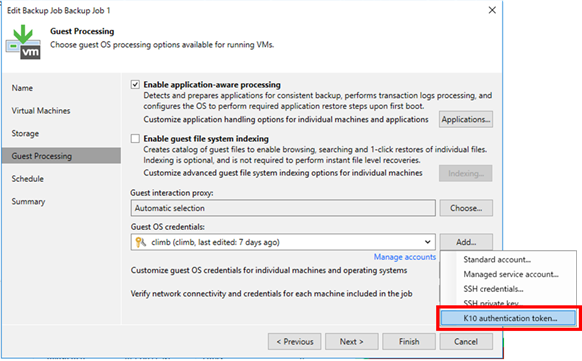Uncheck Enable application-aware processing
Viewport: 582px width, 361px height.
[135, 85]
